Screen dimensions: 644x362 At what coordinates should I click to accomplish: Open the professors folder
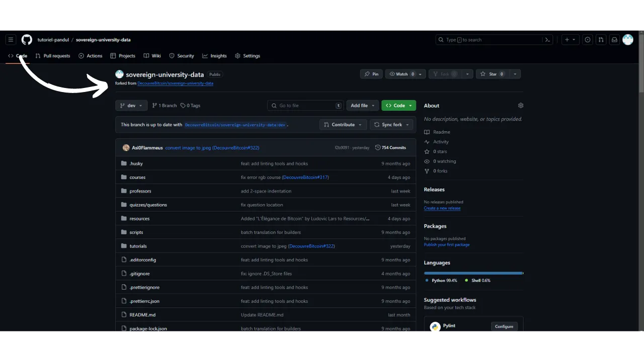click(x=140, y=191)
